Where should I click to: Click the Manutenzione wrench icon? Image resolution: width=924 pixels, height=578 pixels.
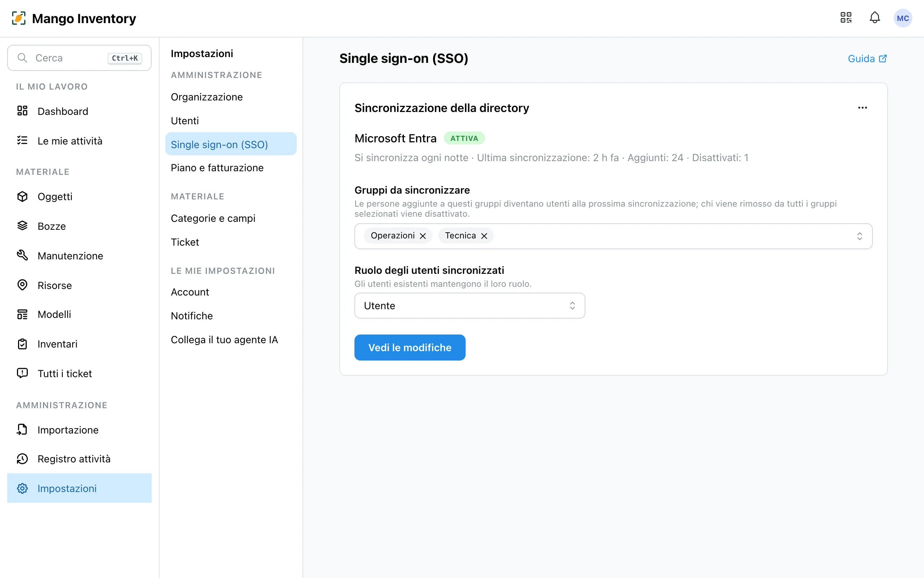(x=22, y=255)
